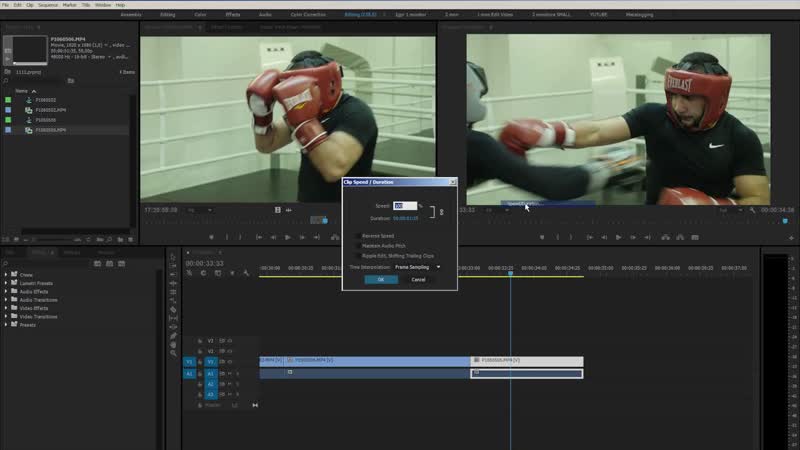Screen dimensions: 800x450
Task: Select the Selection tool in the tools panel
Action: click(x=173, y=257)
